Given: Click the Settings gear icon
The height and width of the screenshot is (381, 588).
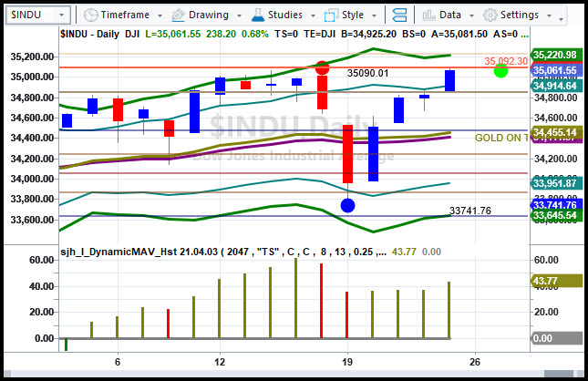Looking at the screenshot, I should coord(490,15).
